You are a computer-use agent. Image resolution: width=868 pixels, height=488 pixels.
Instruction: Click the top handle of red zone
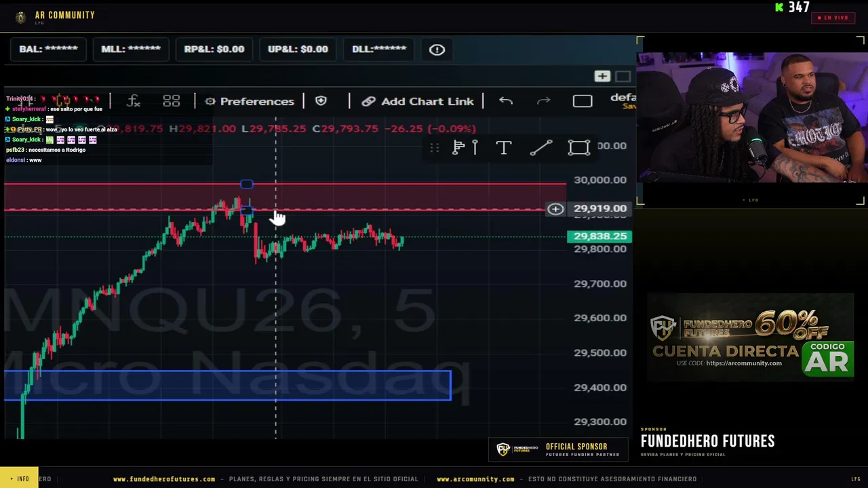coord(247,184)
